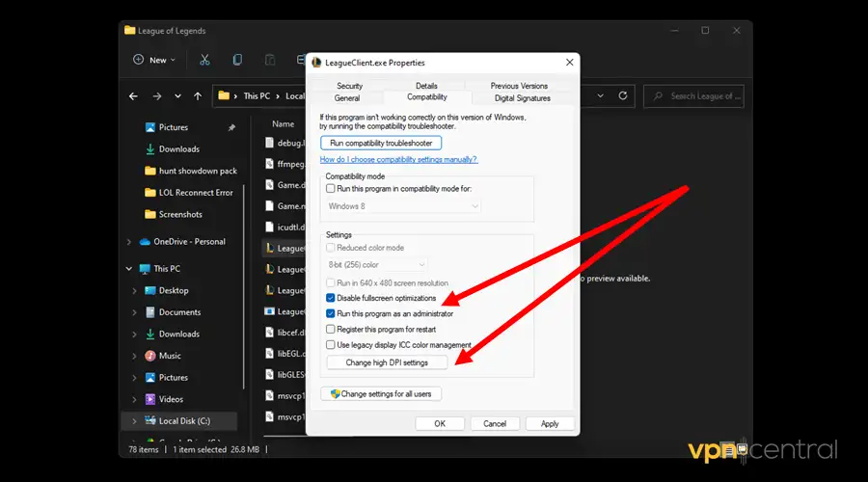Click This PC in the address breadcrumb
The height and width of the screenshot is (482, 868).
(x=257, y=96)
